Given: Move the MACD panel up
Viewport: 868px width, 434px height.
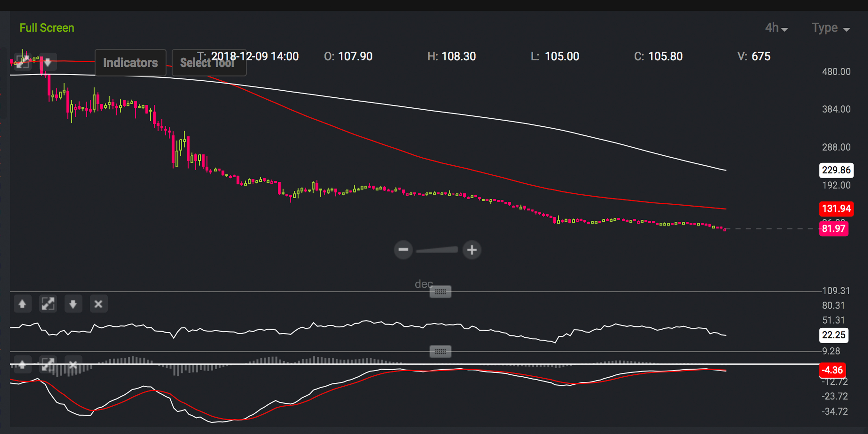Looking at the screenshot, I should click(23, 364).
